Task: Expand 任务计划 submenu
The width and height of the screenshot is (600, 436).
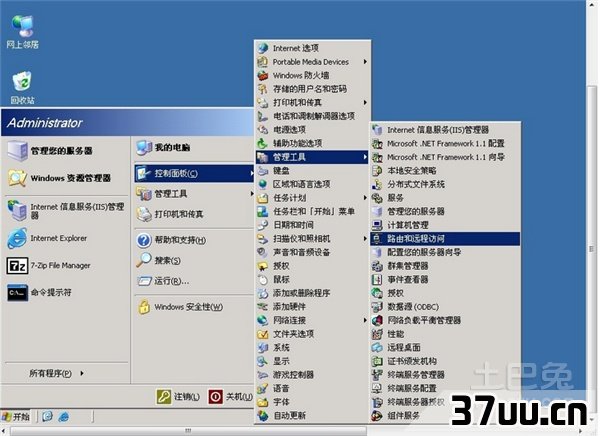Action: coord(312,198)
